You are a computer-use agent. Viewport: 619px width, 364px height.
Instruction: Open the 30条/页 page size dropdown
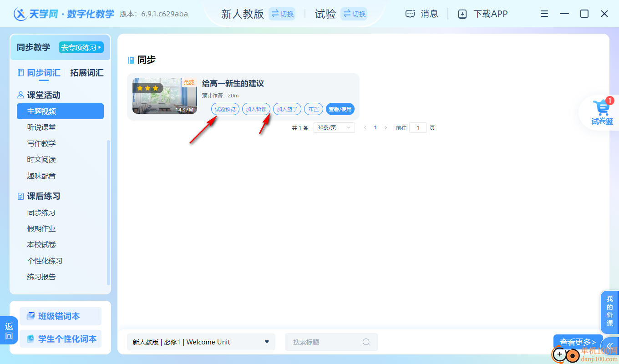[x=334, y=128]
